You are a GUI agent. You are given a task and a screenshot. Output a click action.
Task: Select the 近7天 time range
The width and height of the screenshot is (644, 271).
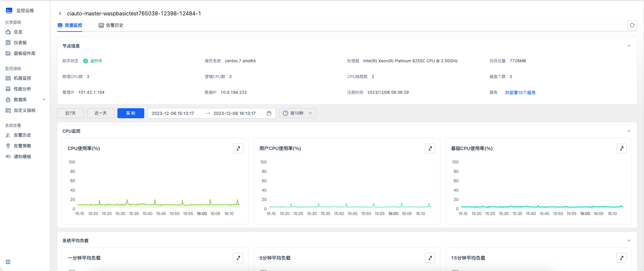[x=70, y=113]
